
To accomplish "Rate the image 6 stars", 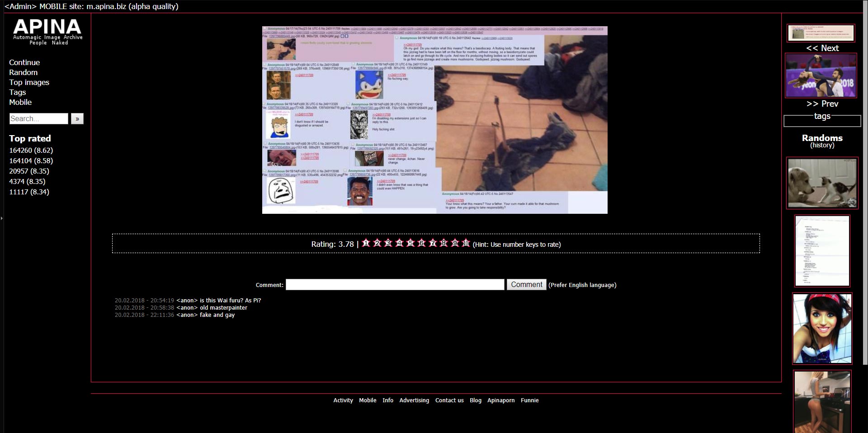I will [x=422, y=243].
